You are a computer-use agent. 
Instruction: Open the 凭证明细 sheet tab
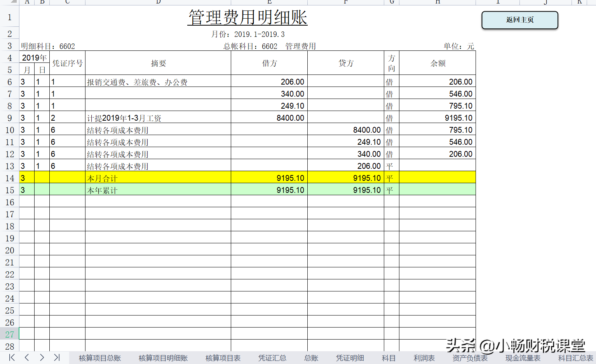(x=349, y=358)
